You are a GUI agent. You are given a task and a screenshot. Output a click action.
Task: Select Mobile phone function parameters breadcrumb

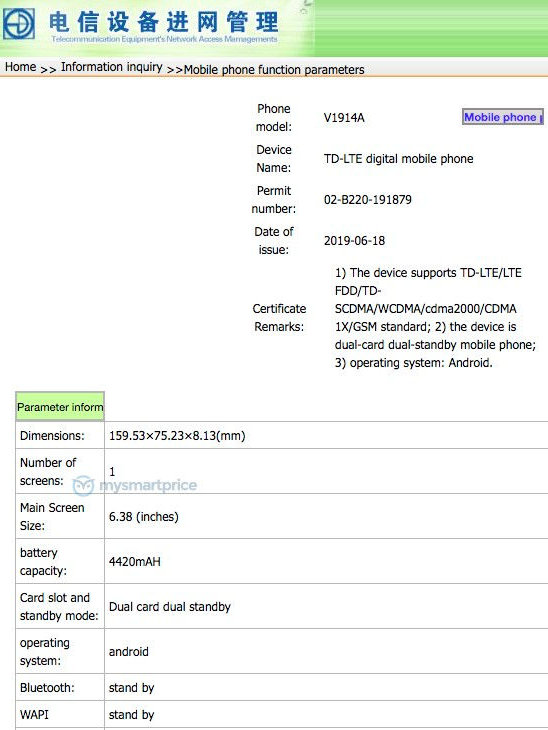[274, 69]
